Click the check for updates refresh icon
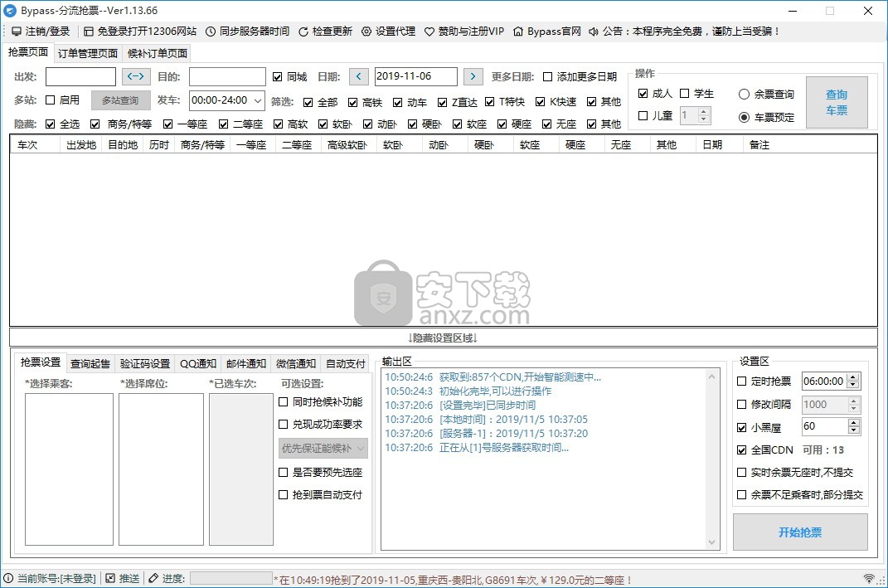888x588 pixels. [303, 32]
